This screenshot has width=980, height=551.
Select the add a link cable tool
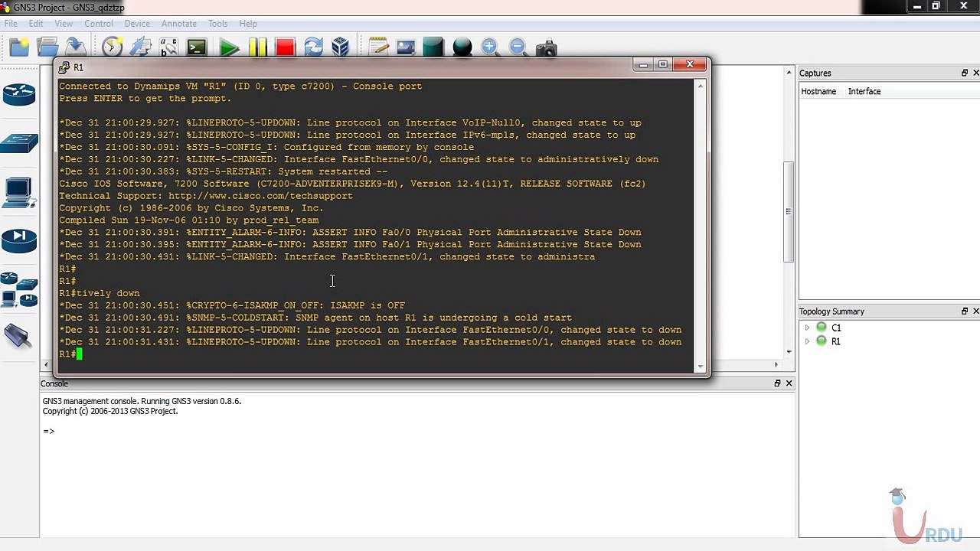[18, 336]
